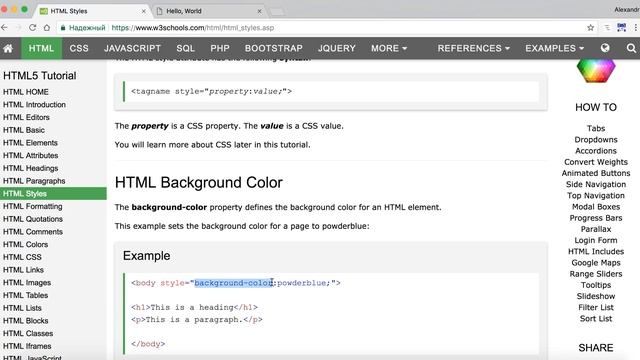Open HTML Basic in sidebar

pyautogui.click(x=24, y=130)
